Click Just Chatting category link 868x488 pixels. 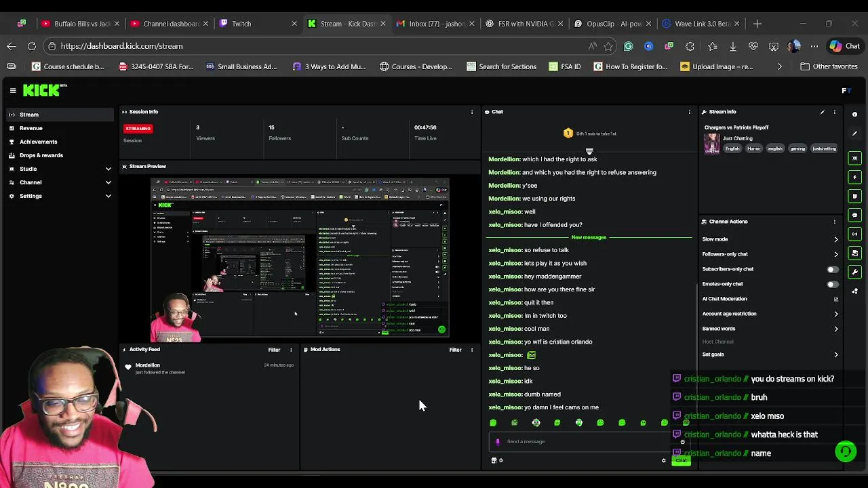(737, 138)
